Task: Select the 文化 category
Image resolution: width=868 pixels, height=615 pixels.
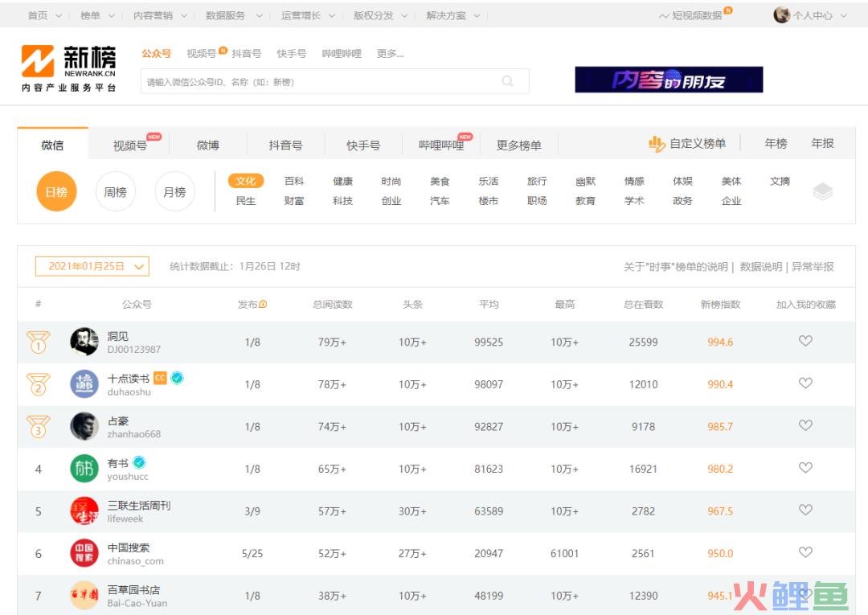Action: [x=246, y=181]
